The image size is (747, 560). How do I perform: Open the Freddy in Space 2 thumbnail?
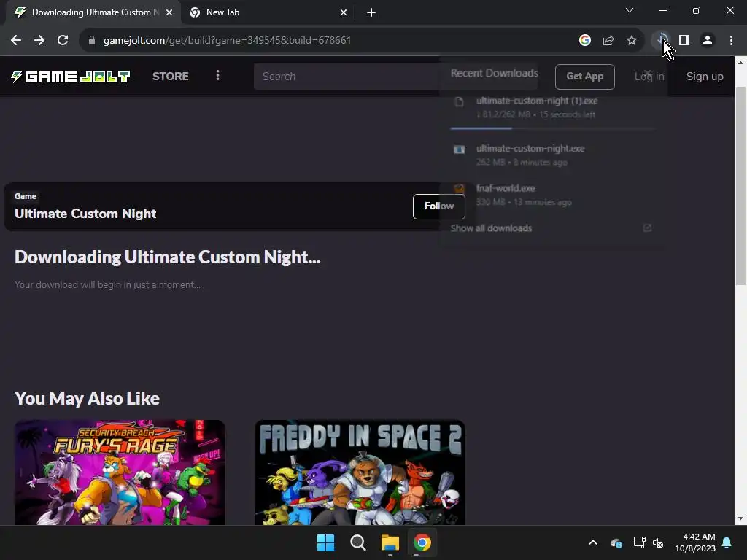point(360,472)
